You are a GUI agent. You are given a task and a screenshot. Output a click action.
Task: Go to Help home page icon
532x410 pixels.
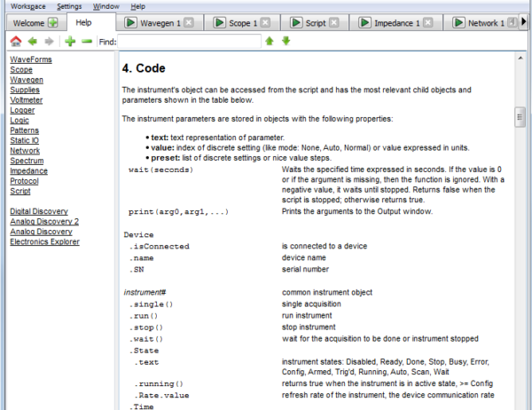[16, 42]
